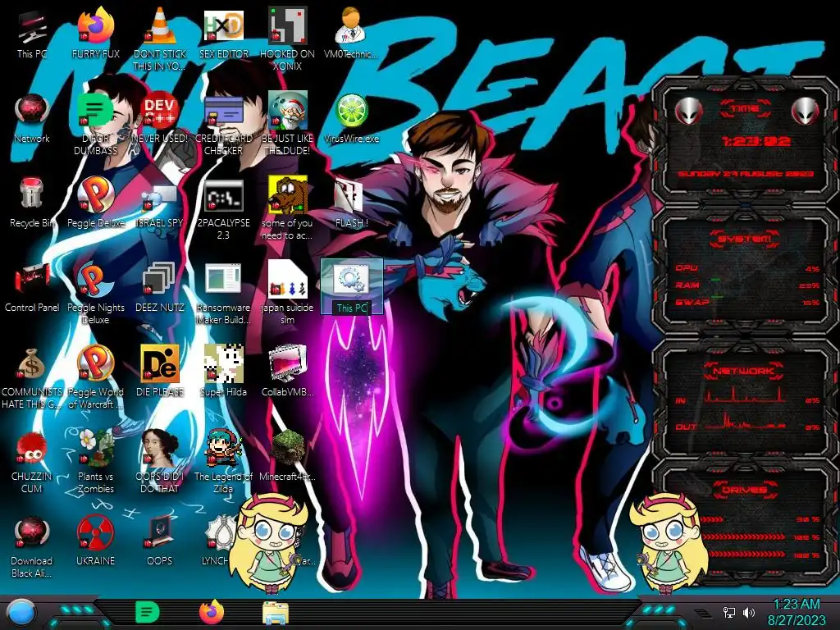Launch Peggle Nights Deluxe
The height and width of the screenshot is (630, 840).
point(95,293)
